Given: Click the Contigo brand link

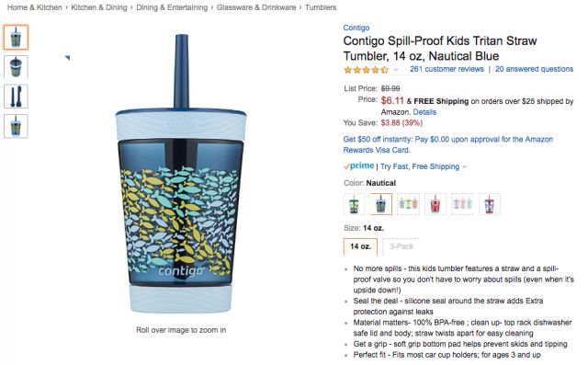Looking at the screenshot, I should [x=356, y=28].
